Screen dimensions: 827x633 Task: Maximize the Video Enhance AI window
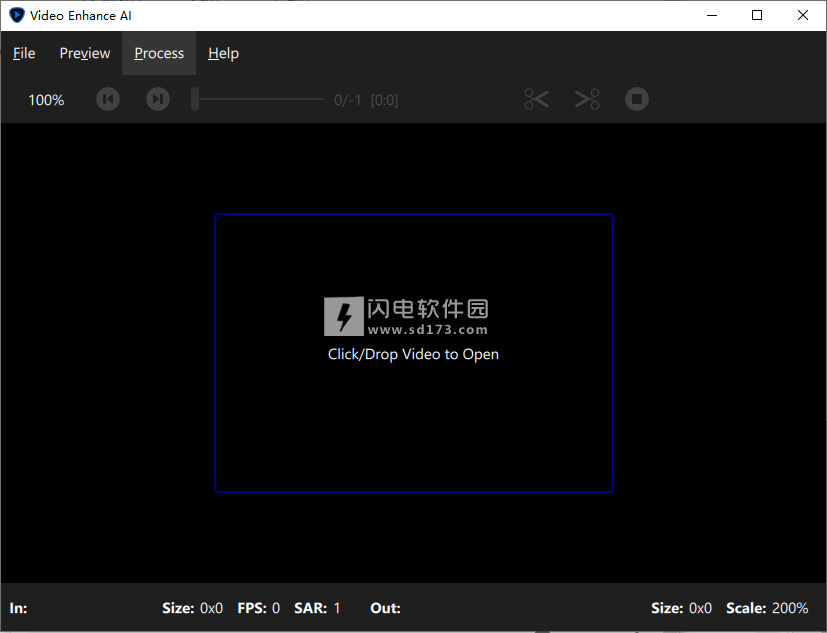[757, 15]
